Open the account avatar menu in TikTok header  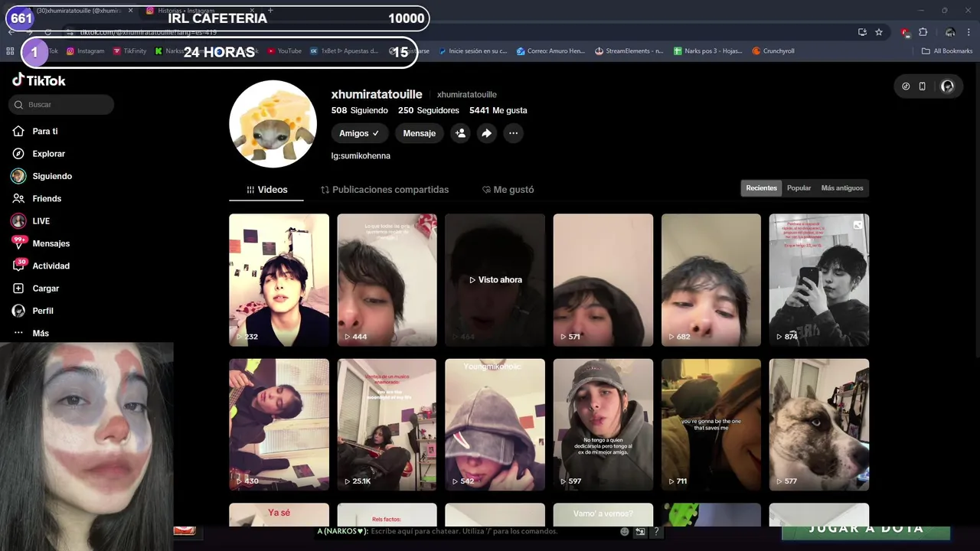pyautogui.click(x=947, y=86)
